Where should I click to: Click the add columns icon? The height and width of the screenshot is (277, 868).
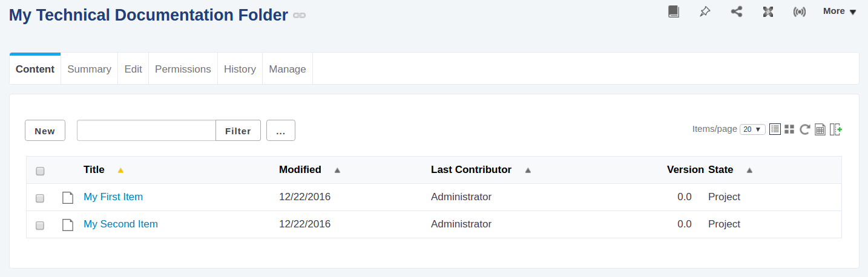836,129
